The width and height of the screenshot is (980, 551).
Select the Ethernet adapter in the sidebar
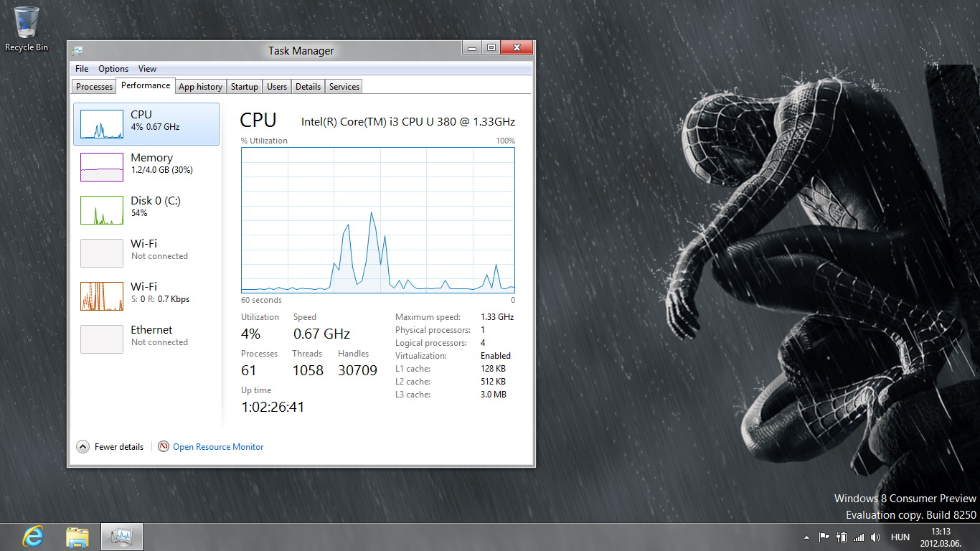tap(146, 339)
